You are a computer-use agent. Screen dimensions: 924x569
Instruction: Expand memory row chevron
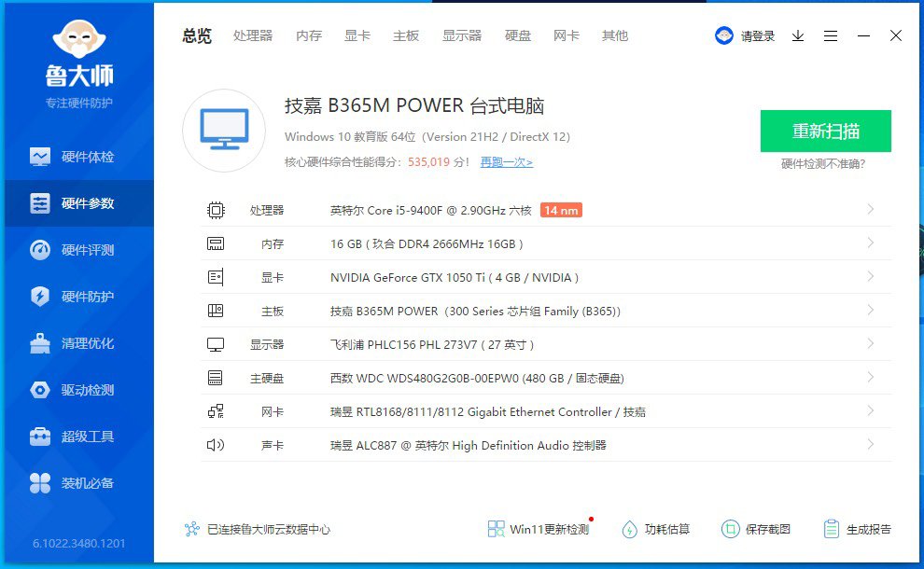point(871,243)
